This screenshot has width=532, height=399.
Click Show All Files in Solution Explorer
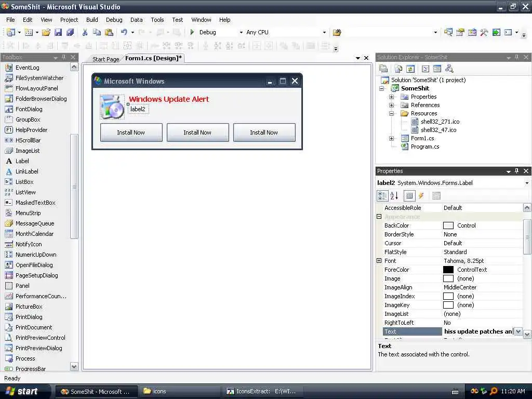398,69
